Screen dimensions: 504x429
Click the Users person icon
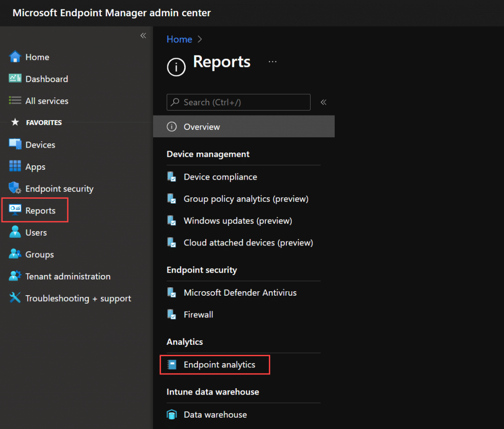pyautogui.click(x=15, y=232)
